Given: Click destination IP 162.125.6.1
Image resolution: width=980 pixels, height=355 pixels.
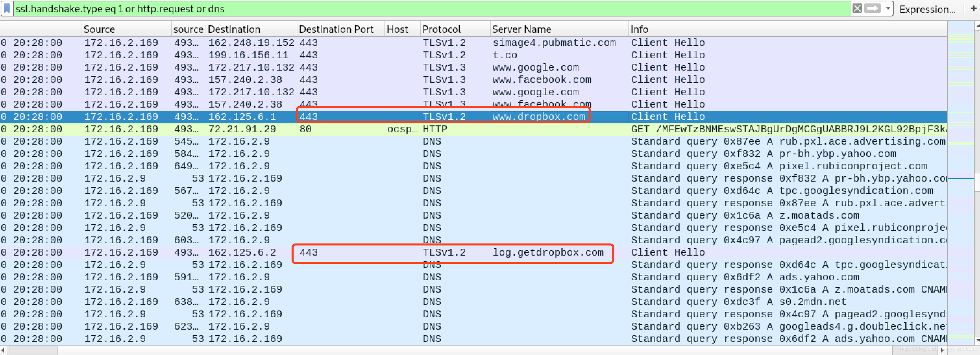Looking at the screenshot, I should click(242, 117).
